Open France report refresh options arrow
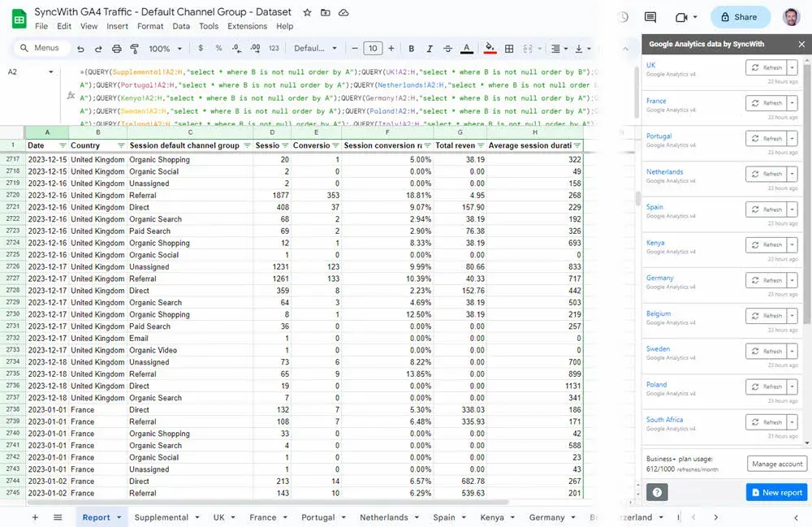The height and width of the screenshot is (527, 812). tap(792, 103)
